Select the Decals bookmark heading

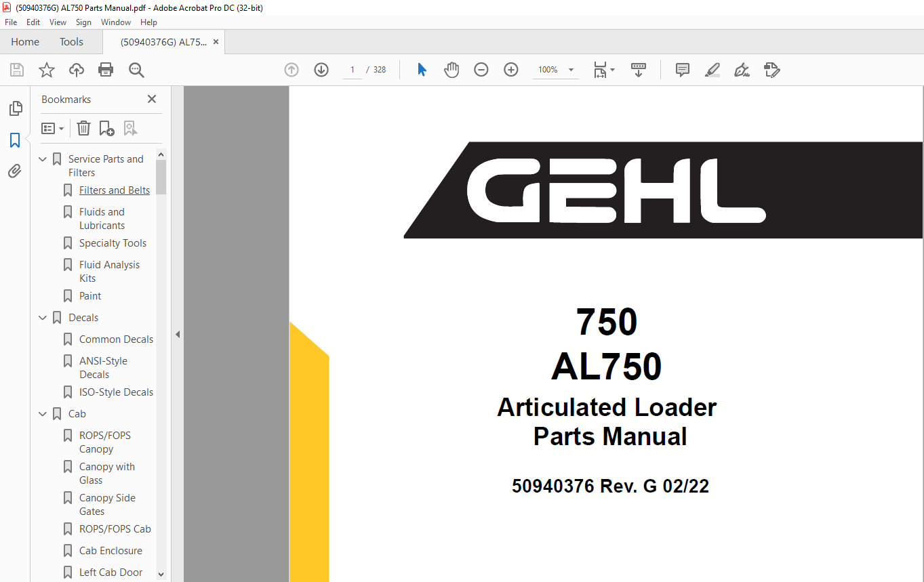(x=83, y=318)
